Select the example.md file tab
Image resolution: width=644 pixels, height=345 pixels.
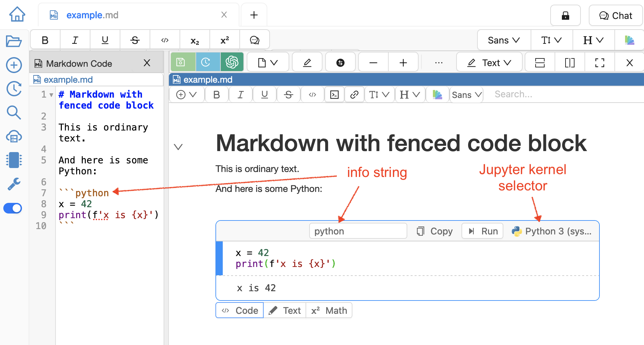pos(92,15)
